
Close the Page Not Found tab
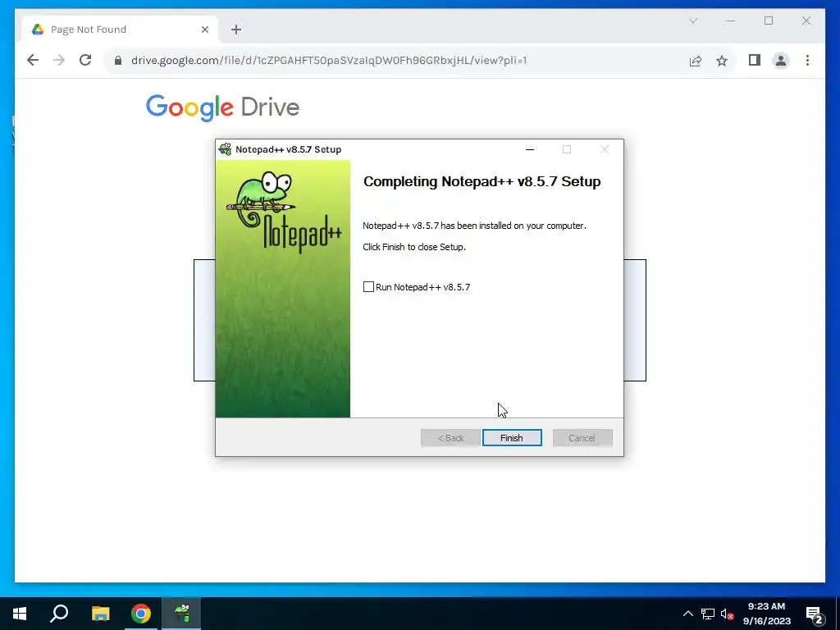(204, 30)
